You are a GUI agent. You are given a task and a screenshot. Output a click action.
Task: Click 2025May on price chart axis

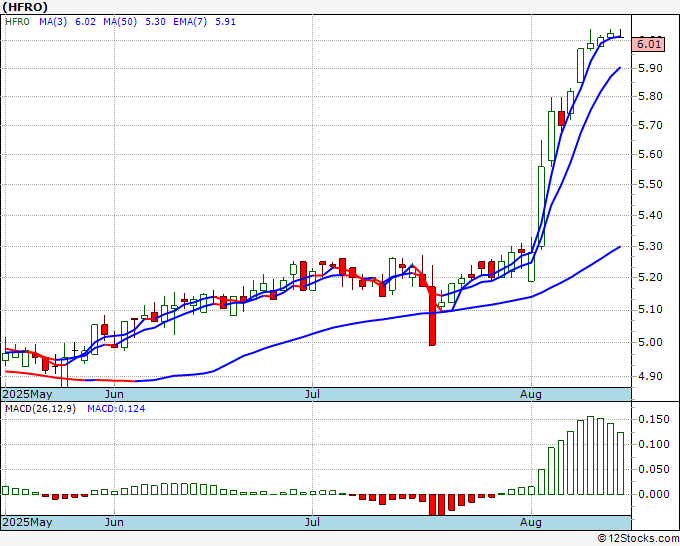coord(28,394)
